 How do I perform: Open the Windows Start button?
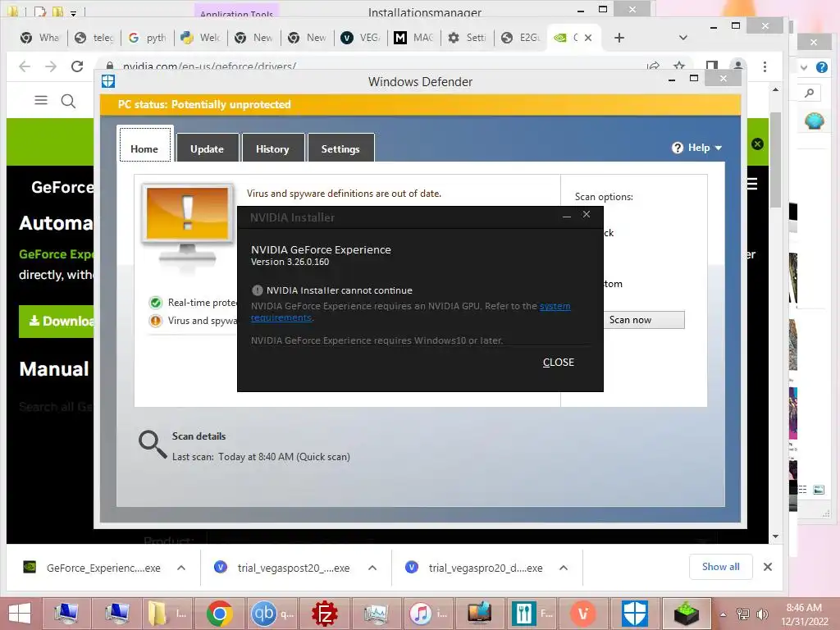pyautogui.click(x=20, y=614)
